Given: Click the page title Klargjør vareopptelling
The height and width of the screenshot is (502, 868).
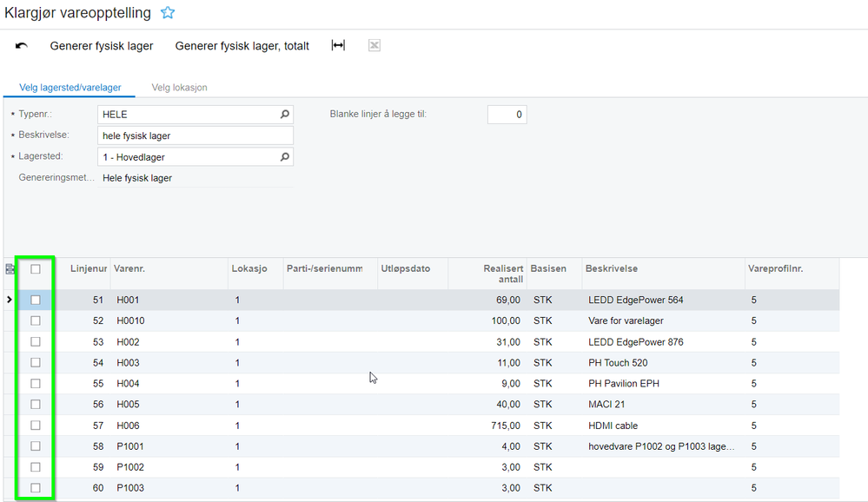Looking at the screenshot, I should (x=77, y=13).
